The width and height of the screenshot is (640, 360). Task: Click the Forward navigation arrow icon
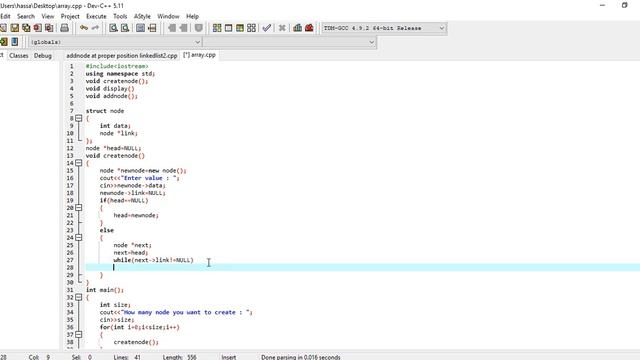coord(183,28)
